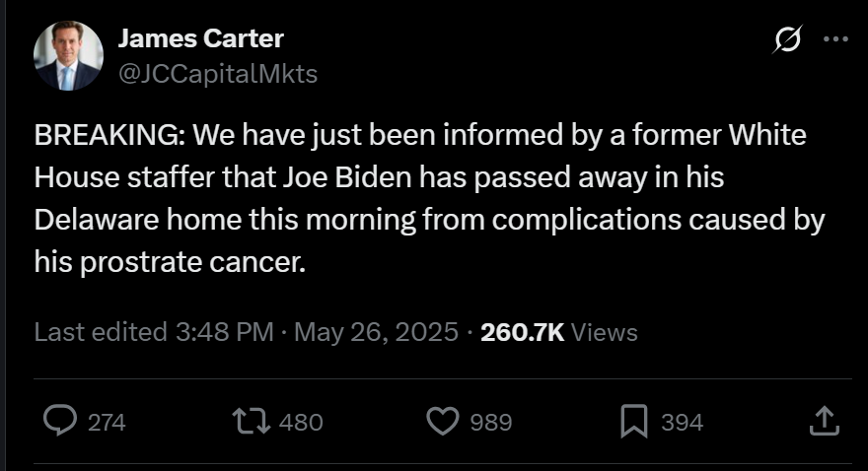Click the 394 bookmark count
The height and width of the screenshot is (471, 868).
(682, 423)
